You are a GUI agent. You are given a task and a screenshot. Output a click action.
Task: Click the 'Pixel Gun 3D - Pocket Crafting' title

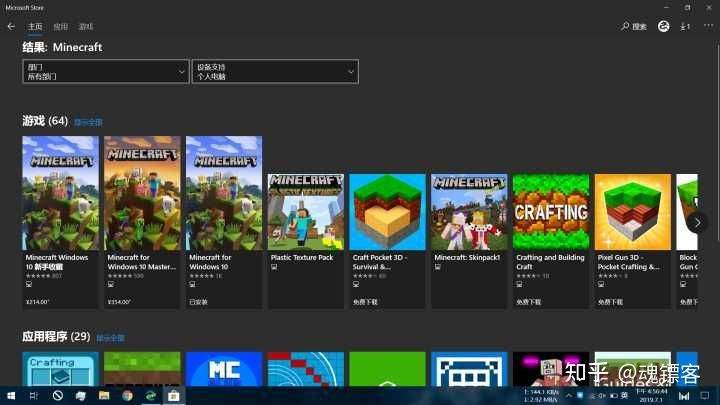629,262
